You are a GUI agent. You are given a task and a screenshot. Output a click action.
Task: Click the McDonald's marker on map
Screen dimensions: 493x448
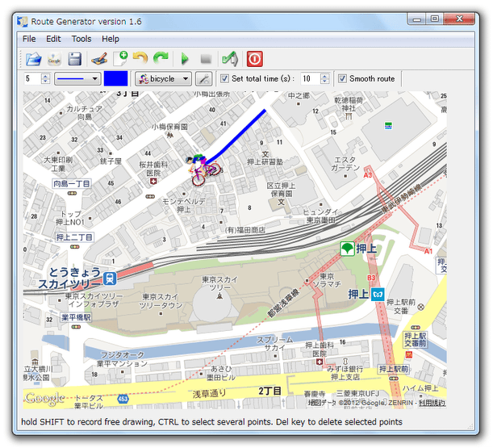coord(409,355)
